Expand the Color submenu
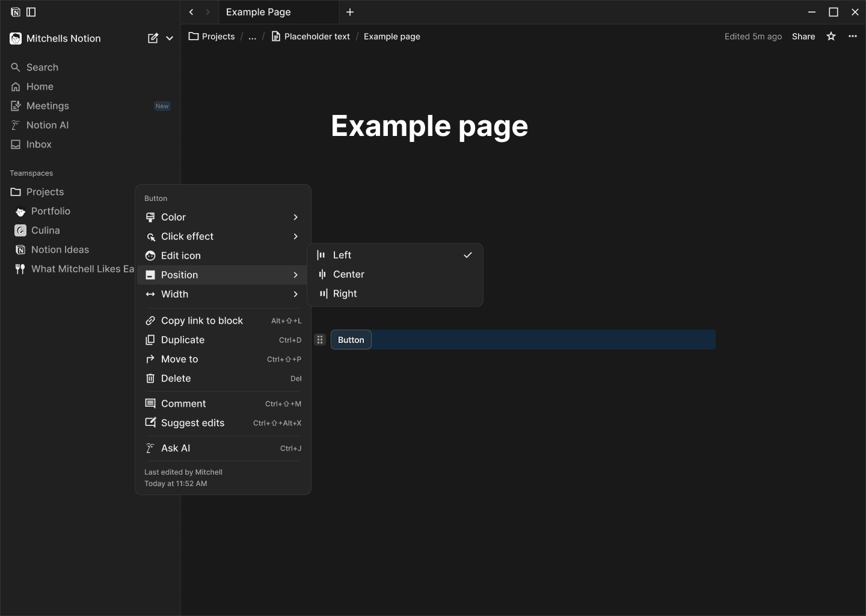The image size is (866, 616). point(174,217)
